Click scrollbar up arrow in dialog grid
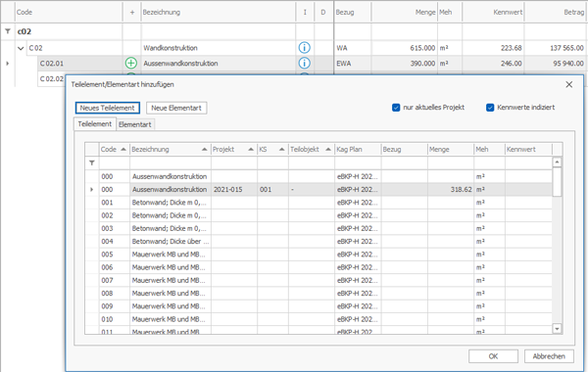 coord(557,163)
